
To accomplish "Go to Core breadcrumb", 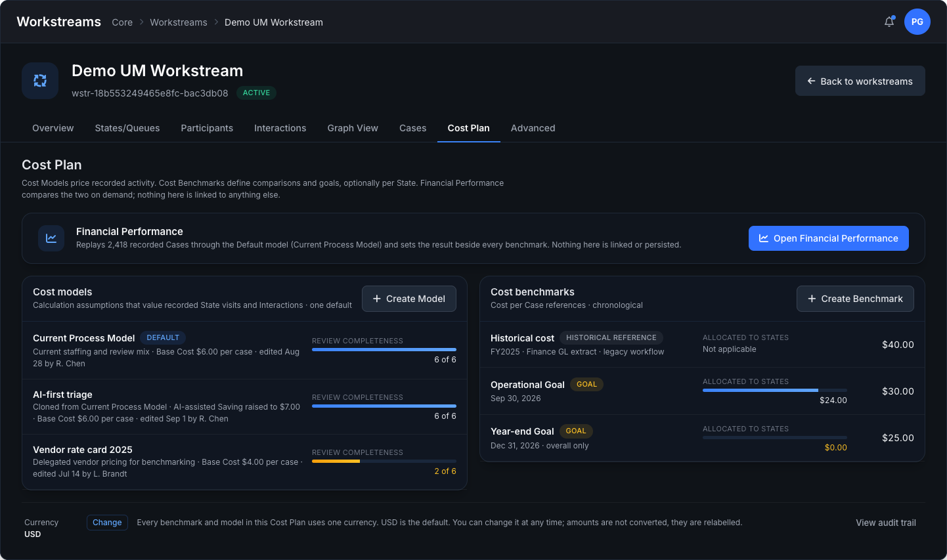I will (122, 22).
